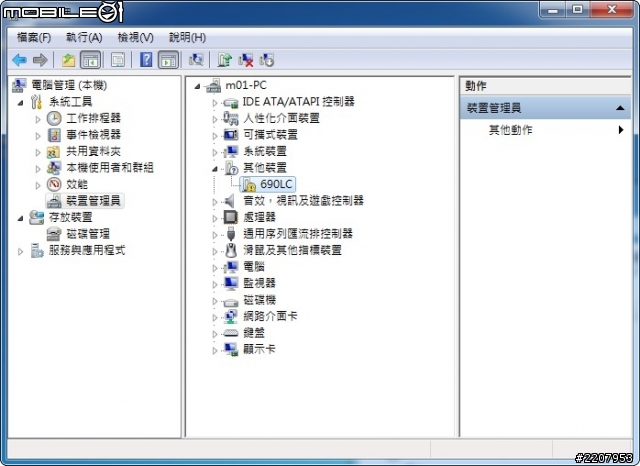Select 音效，視訊及遊戲控制器 category
Viewport: 640px width, 466px height.
click(303, 200)
